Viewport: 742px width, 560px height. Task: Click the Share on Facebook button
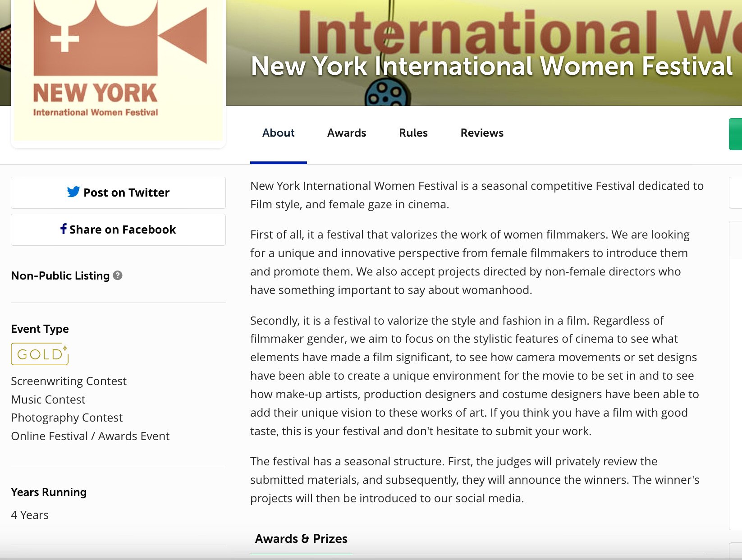[118, 230]
